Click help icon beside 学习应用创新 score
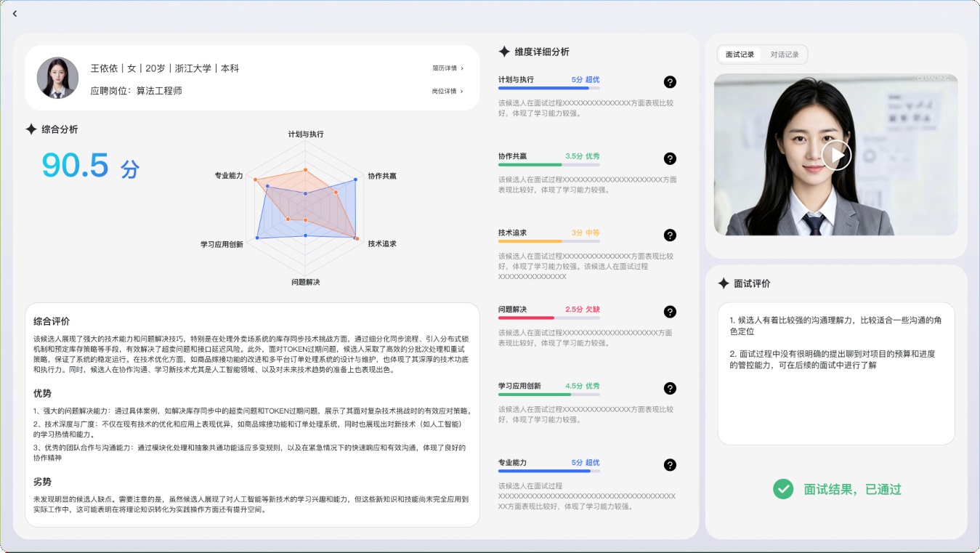 point(670,388)
